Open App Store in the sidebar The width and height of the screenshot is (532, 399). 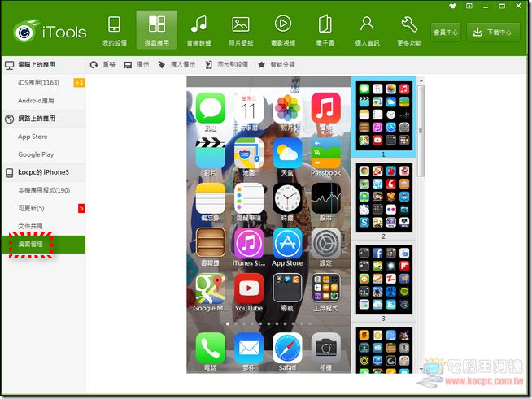[x=33, y=137]
